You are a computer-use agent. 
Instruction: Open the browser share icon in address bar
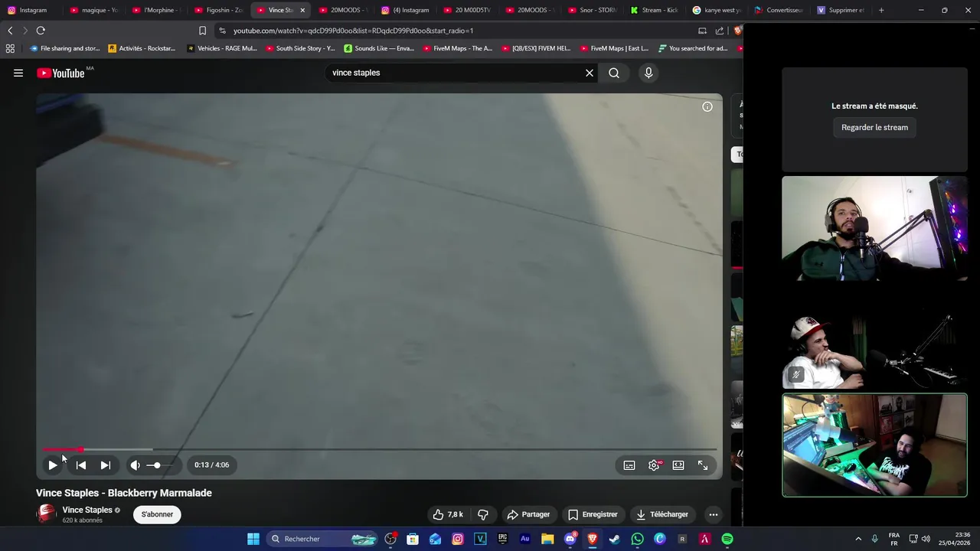(x=719, y=31)
